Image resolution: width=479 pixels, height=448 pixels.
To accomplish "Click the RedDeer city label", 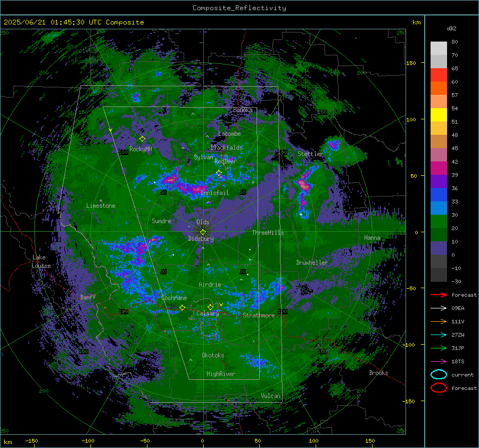I will coord(226,161).
